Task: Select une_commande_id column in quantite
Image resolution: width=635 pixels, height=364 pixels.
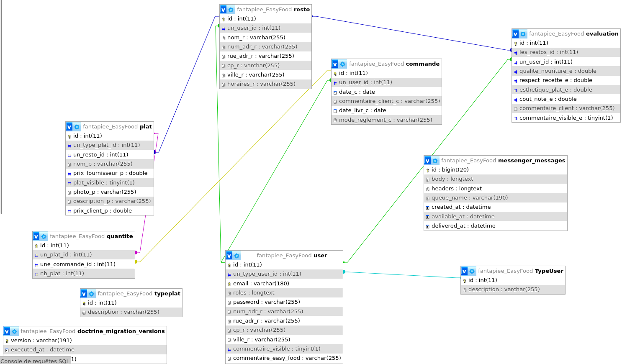Action: 84,264
